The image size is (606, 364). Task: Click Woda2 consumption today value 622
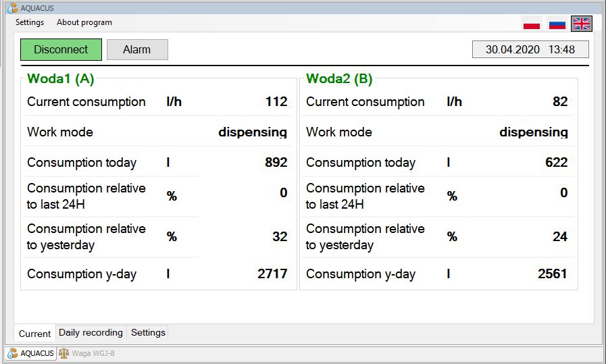point(556,163)
